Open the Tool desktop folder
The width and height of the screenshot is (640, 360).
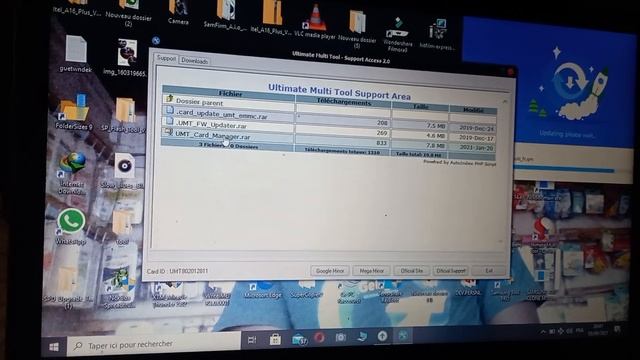(122, 227)
